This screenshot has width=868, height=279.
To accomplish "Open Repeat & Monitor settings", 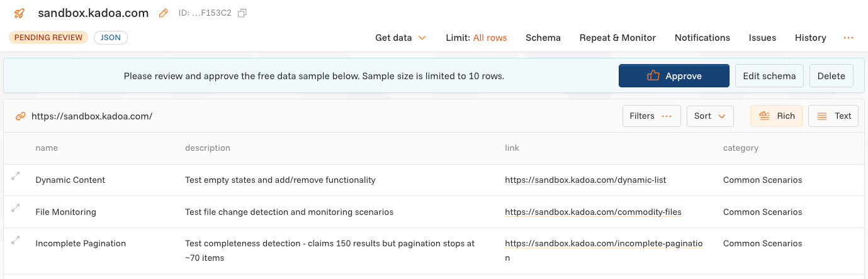I will click(617, 38).
